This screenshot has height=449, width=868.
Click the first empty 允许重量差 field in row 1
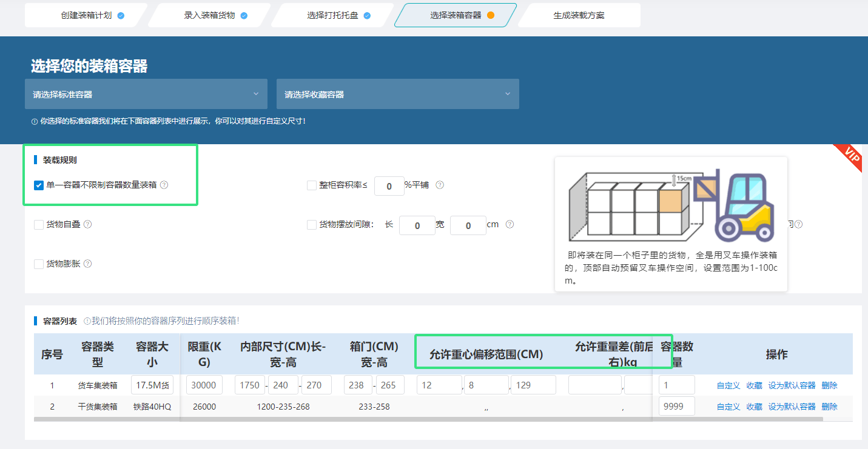595,385
